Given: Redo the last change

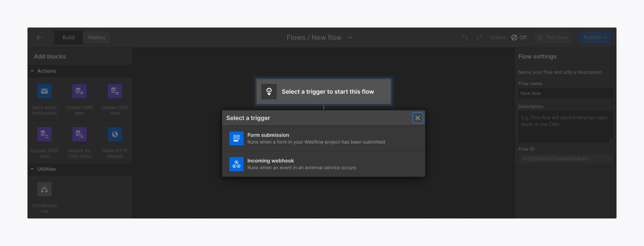Looking at the screenshot, I should pyautogui.click(x=479, y=37).
